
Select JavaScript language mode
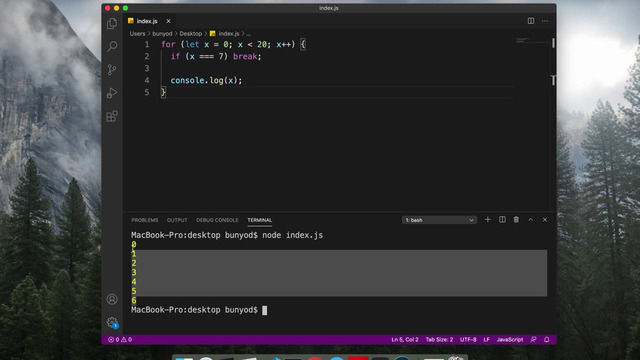pos(510,339)
